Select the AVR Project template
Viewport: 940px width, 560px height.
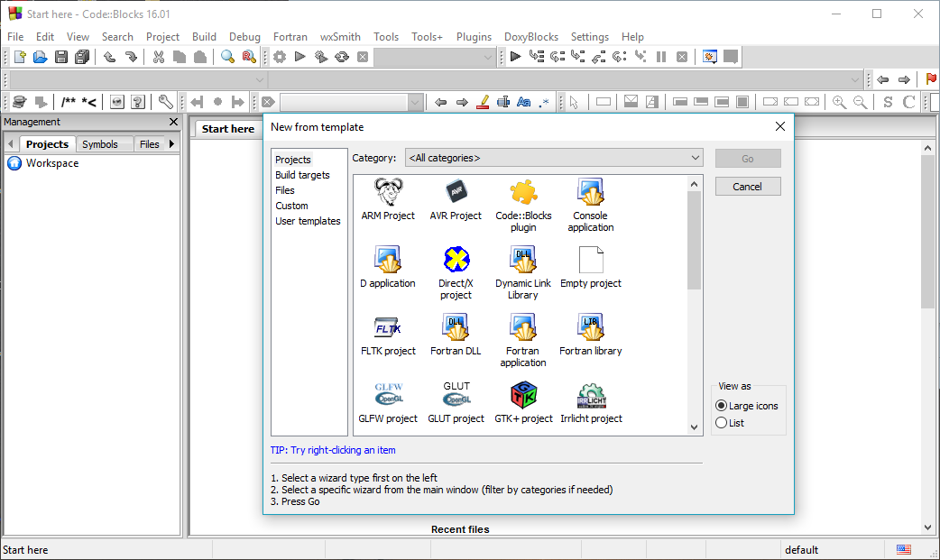click(456, 200)
